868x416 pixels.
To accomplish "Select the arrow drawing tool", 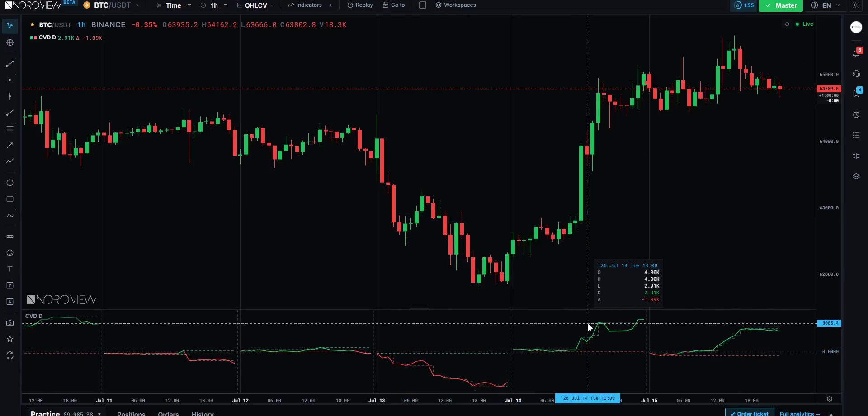I will (10, 145).
